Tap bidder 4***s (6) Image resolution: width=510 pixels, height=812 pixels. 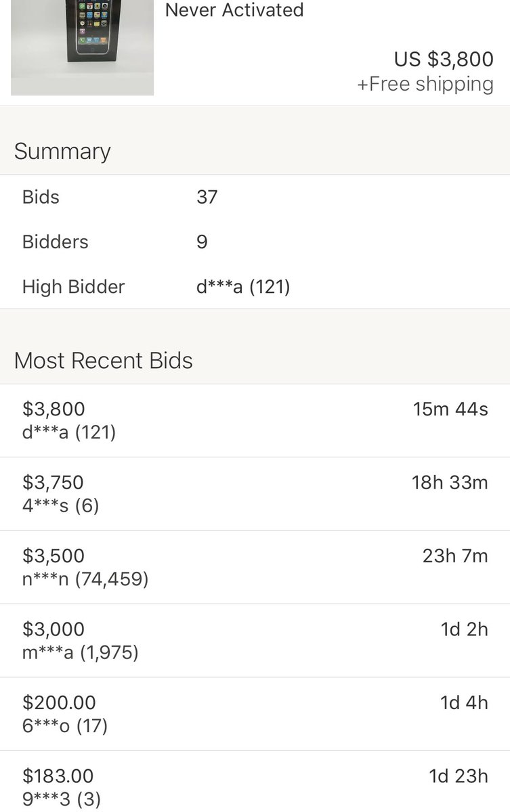point(61,505)
